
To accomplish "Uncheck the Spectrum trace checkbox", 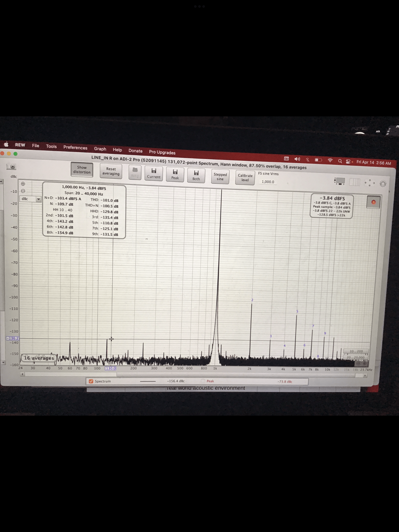I will click(91, 381).
